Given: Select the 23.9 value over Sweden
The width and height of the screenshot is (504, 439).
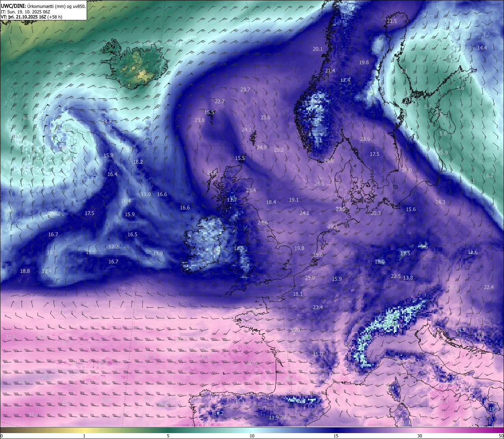Looking at the screenshot, I should tap(365, 139).
